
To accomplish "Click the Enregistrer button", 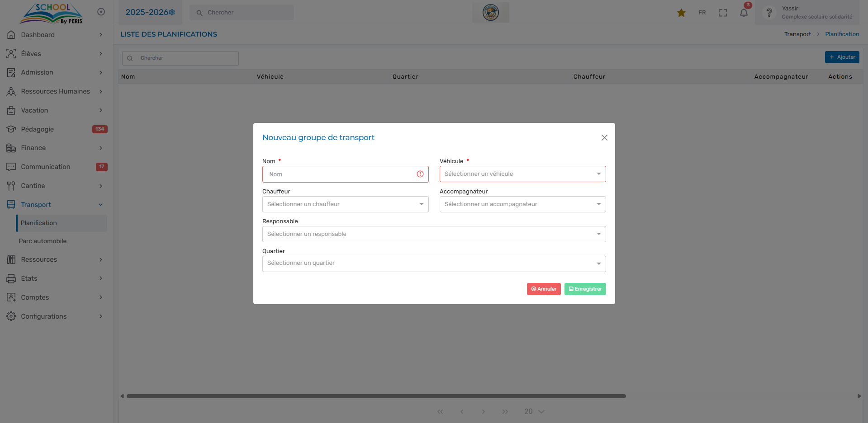I will click(585, 289).
